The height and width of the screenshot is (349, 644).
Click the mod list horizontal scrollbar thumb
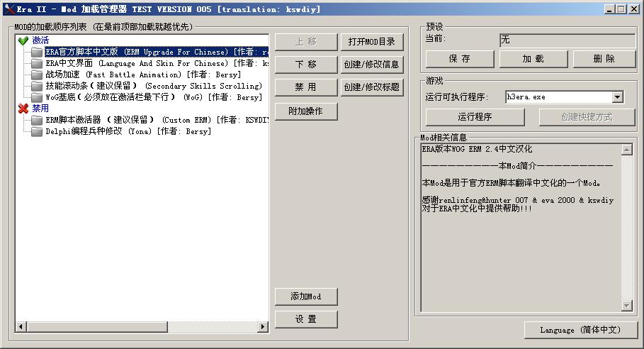click(97, 327)
